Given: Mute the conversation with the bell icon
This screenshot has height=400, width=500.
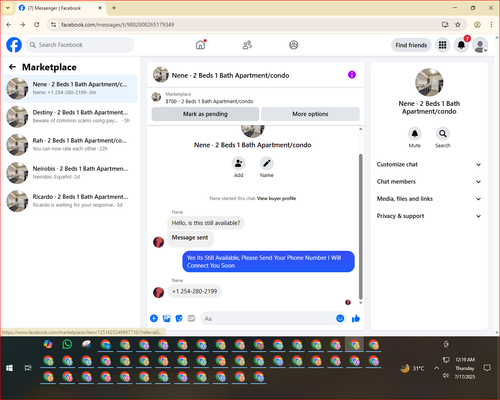Looking at the screenshot, I should (415, 134).
